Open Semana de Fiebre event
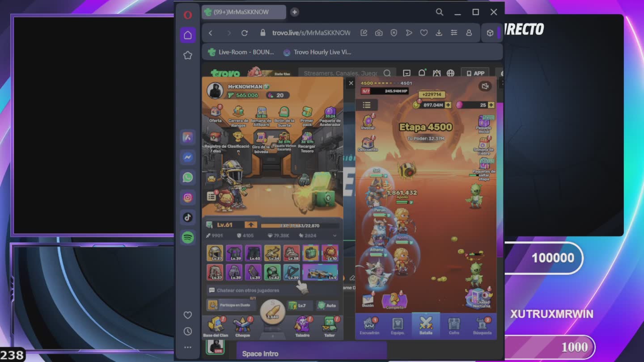The height and width of the screenshot is (362, 644). pyautogui.click(x=484, y=146)
